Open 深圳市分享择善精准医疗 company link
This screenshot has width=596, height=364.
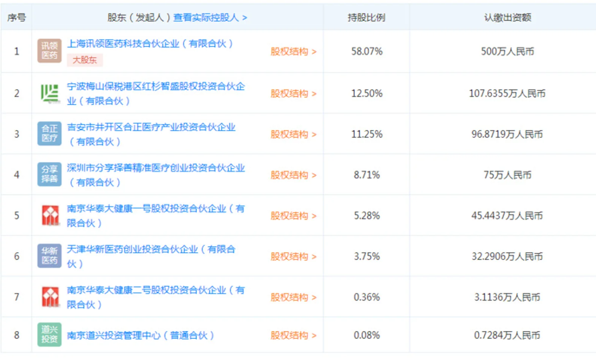pos(156,168)
